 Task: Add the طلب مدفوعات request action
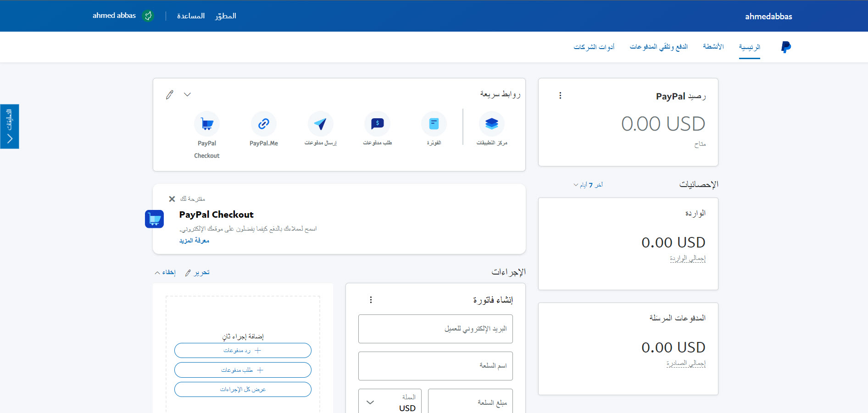[x=243, y=370]
